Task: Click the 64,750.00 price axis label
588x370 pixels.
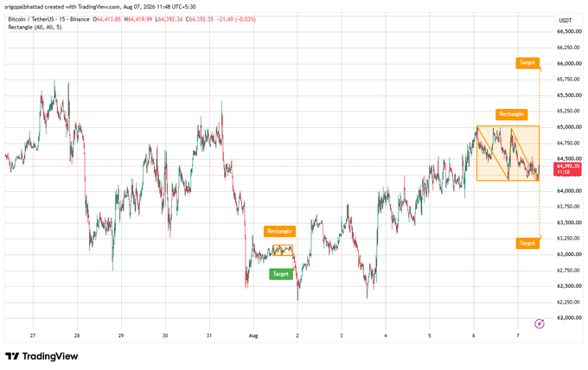Action: [x=569, y=144]
